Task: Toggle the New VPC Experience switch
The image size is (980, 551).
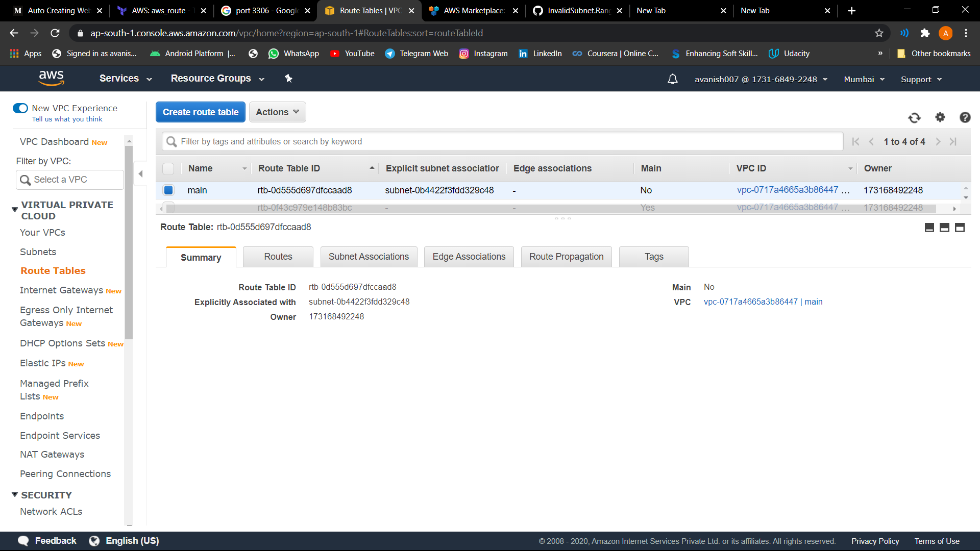Action: point(20,108)
